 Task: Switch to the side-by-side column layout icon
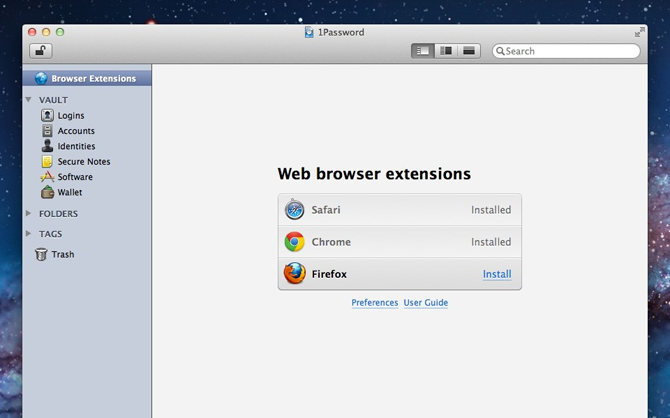(x=446, y=51)
